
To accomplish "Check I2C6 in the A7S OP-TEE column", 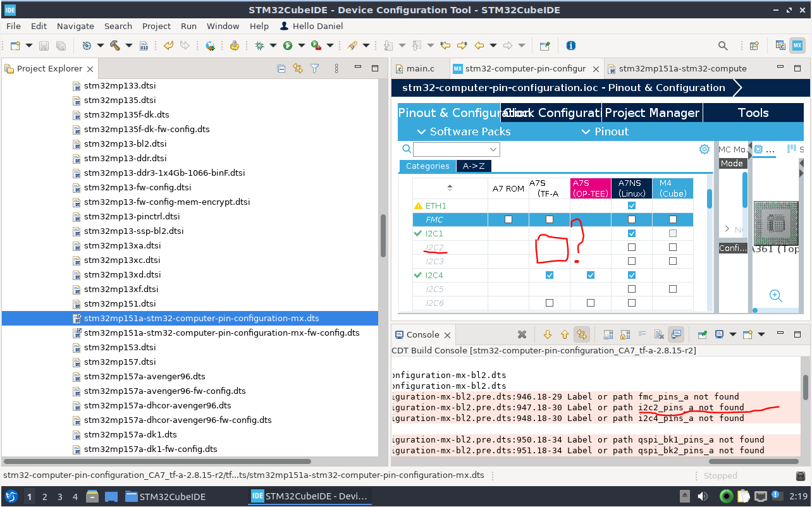I will click(590, 302).
